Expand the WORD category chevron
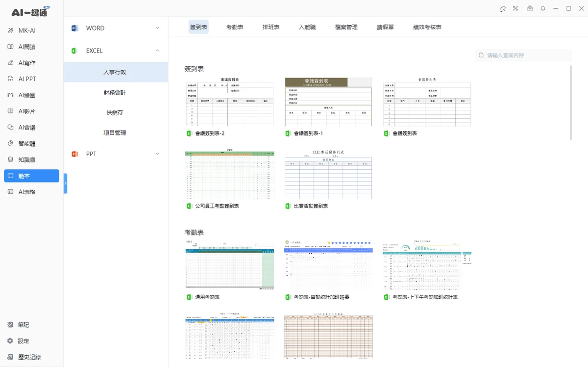 (157, 28)
